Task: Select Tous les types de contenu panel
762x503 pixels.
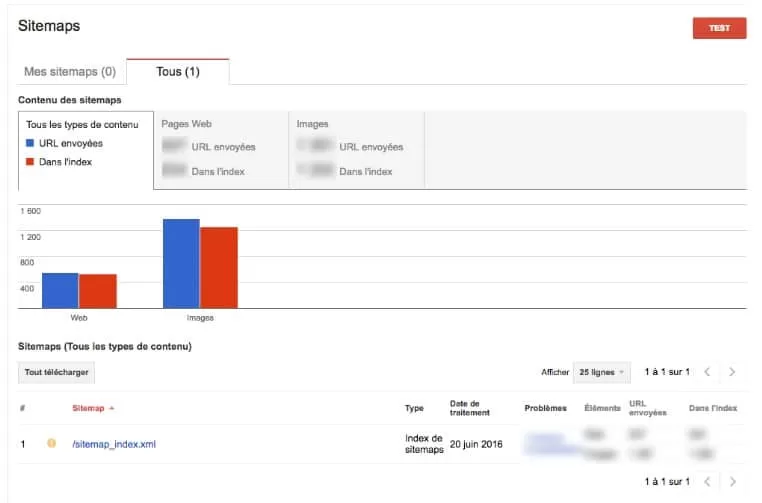Action: pos(86,150)
